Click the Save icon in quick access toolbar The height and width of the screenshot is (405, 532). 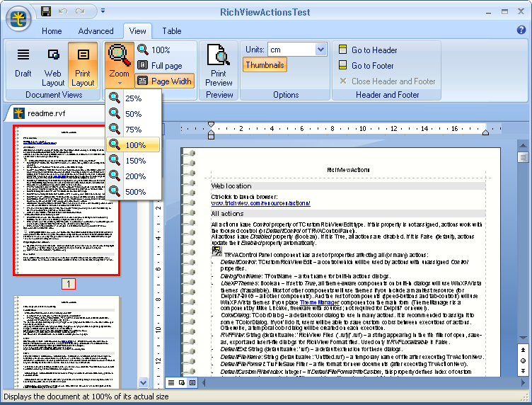tap(46, 11)
